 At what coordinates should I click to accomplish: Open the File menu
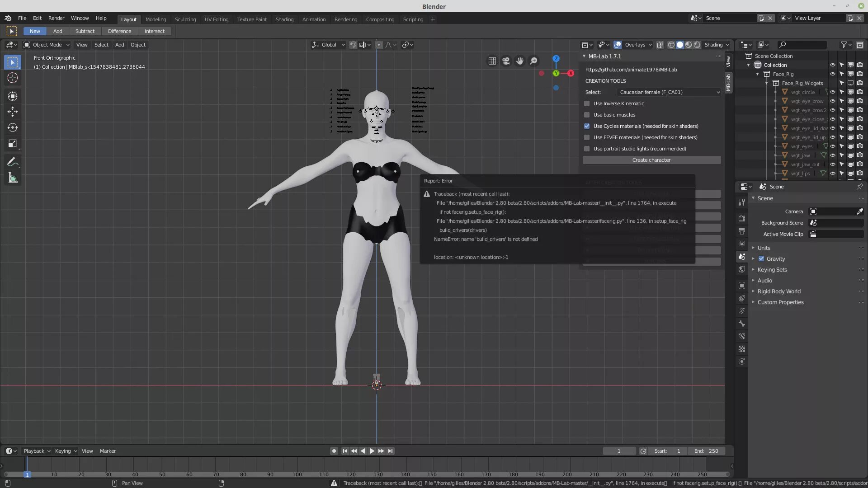pos(22,18)
